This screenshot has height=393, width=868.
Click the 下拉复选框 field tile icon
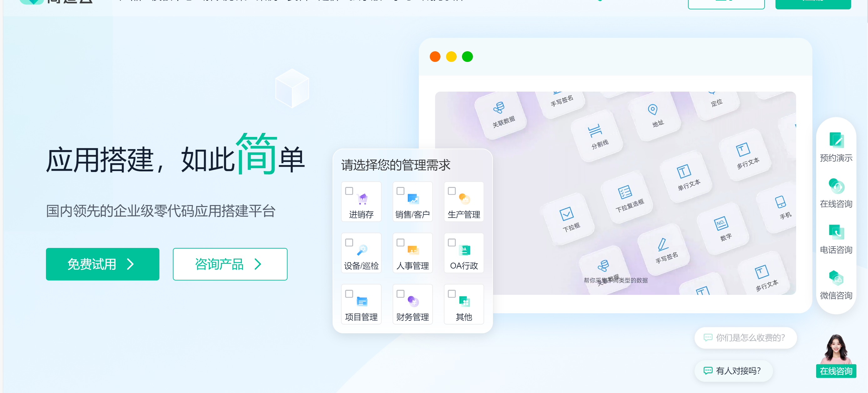click(x=625, y=193)
